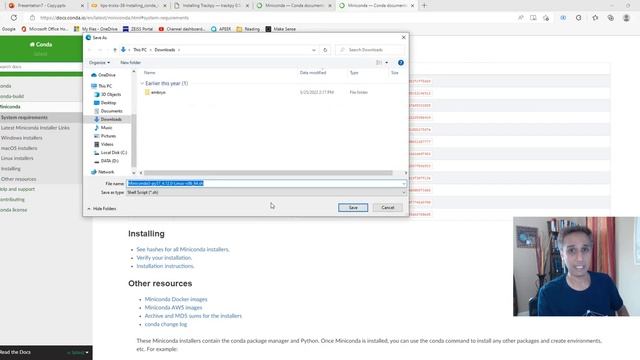The image size is (640, 360).
Task: Collapse folders using Hide Folders
Action: coord(102,209)
